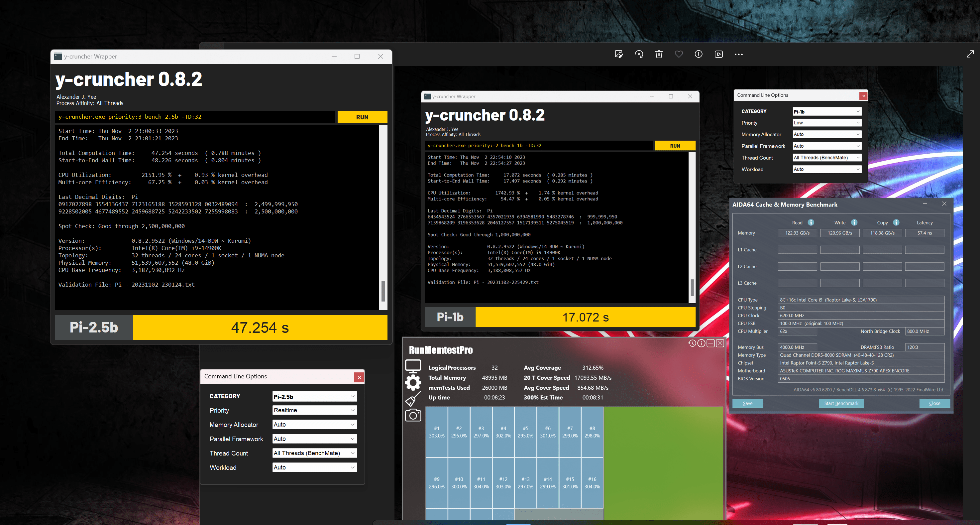
Task: Expand photo to fullscreen with diagonal arrows icon
Action: coord(970,54)
